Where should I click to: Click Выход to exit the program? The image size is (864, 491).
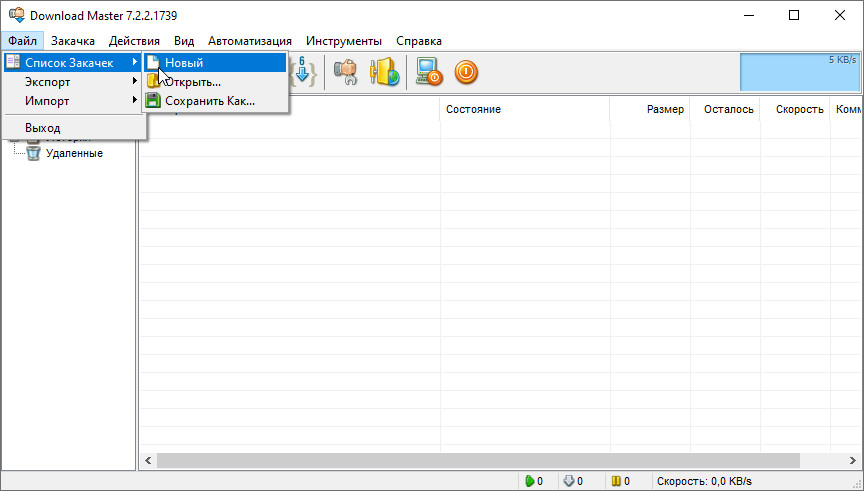point(42,128)
